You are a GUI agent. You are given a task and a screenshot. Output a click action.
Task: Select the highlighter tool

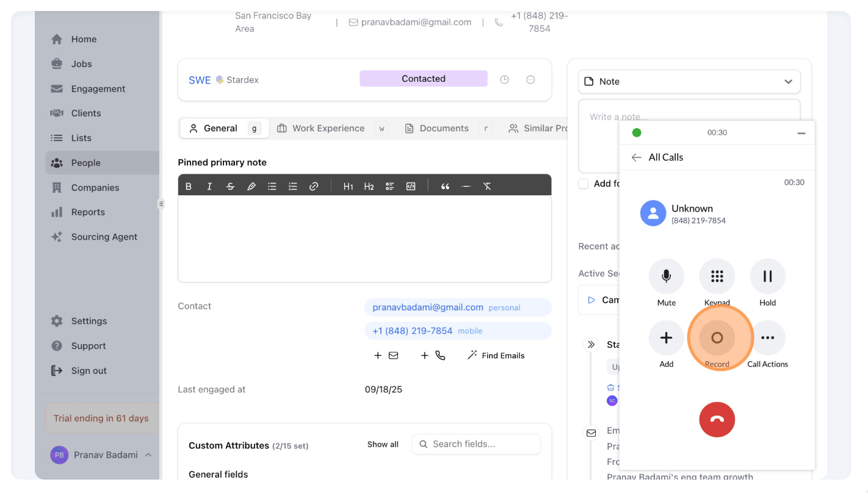251,187
